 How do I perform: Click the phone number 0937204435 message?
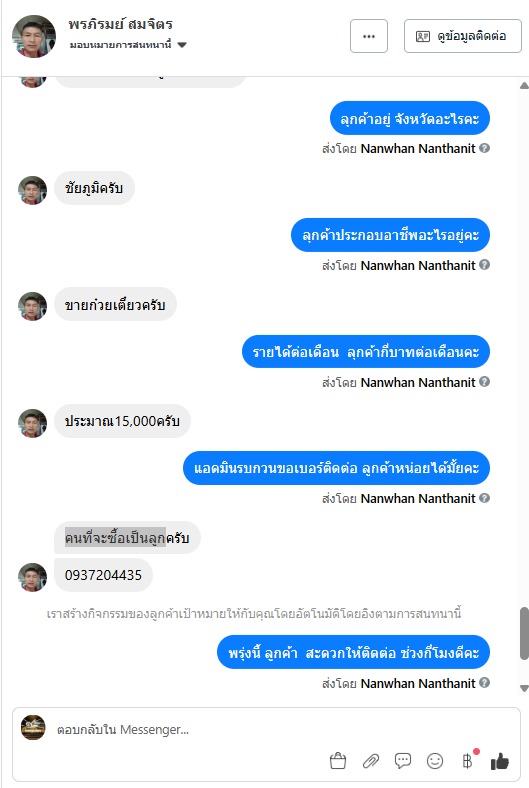[x=103, y=575]
